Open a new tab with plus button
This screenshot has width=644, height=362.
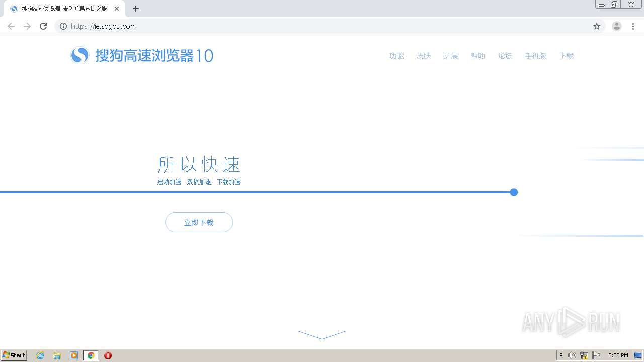136,9
